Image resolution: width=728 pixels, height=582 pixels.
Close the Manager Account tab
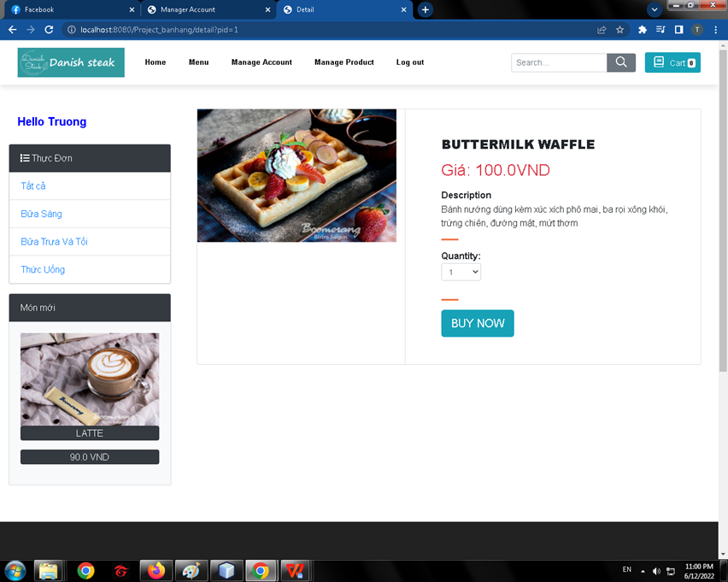point(268,9)
